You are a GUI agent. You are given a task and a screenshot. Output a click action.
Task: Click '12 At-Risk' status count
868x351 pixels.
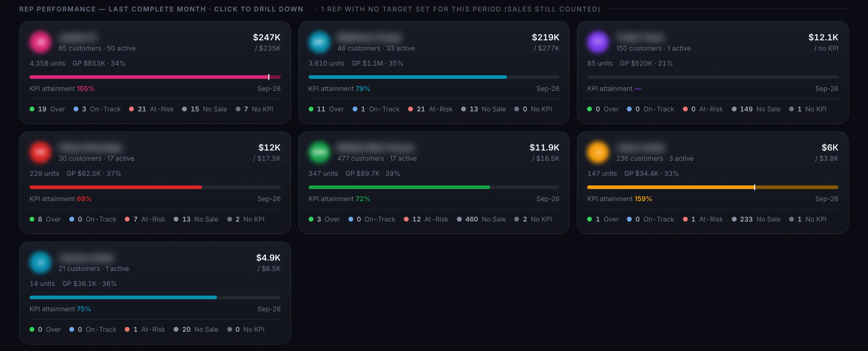[x=426, y=219]
